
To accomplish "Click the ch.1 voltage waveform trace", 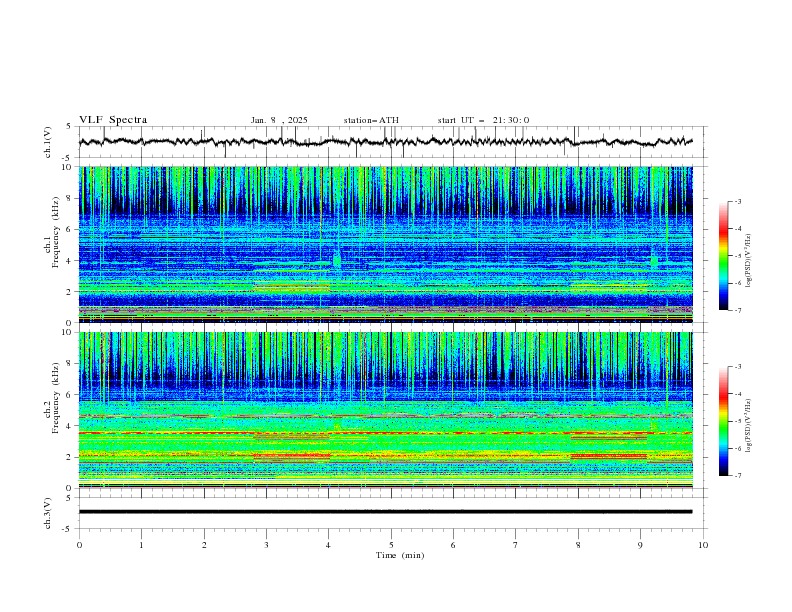I will click(x=385, y=142).
